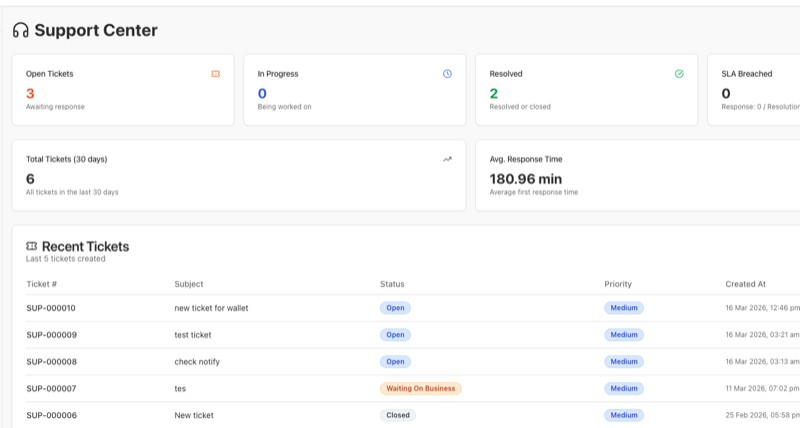The height and width of the screenshot is (428, 800).
Task: Click the 'Resolved or closed' caption
Action: point(520,107)
